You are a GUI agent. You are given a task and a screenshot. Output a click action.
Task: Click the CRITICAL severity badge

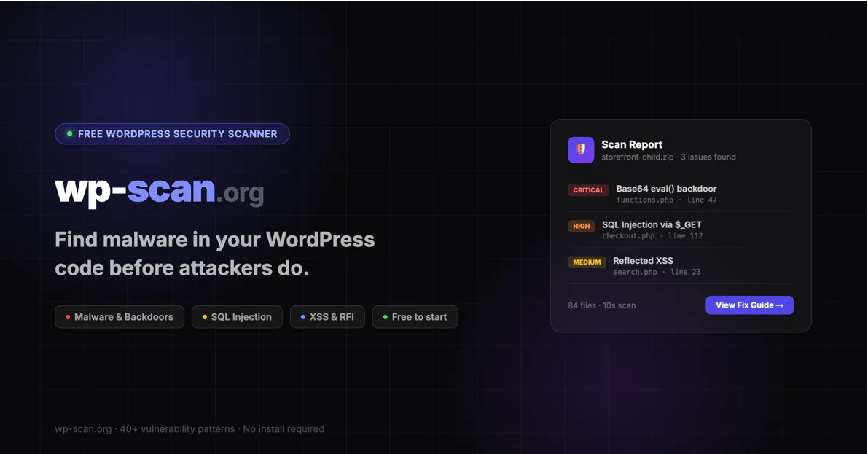588,190
